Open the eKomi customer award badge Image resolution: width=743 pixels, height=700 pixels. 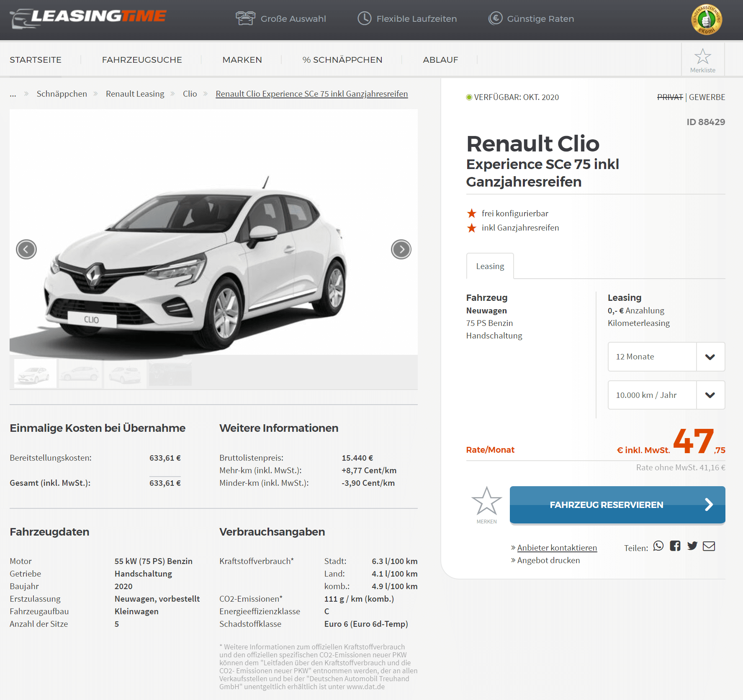point(707,20)
